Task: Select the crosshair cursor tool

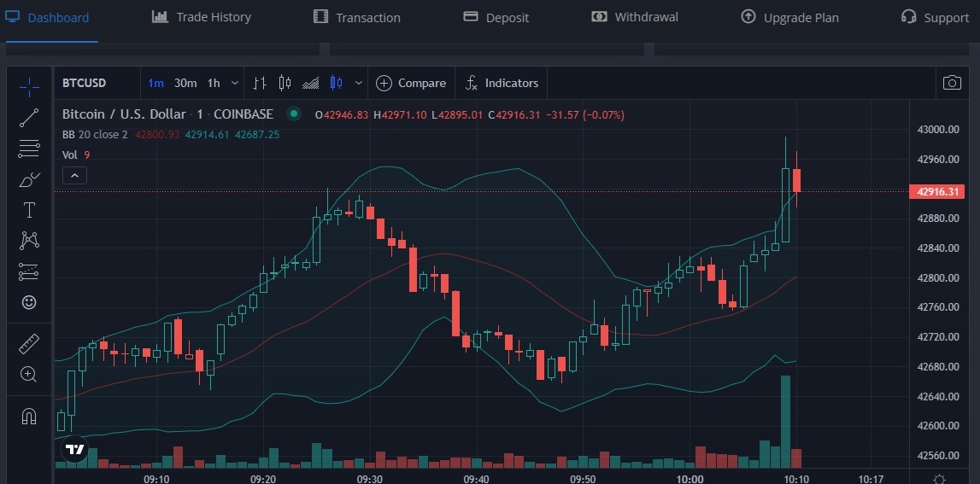Action: point(29,87)
